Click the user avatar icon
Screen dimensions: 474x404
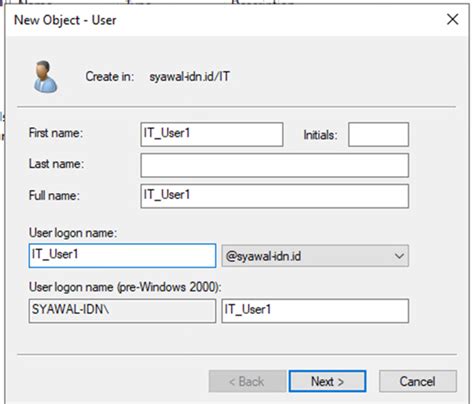point(45,76)
